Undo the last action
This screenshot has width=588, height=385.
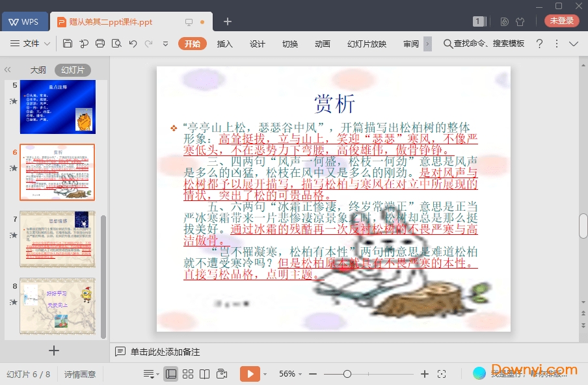click(133, 44)
